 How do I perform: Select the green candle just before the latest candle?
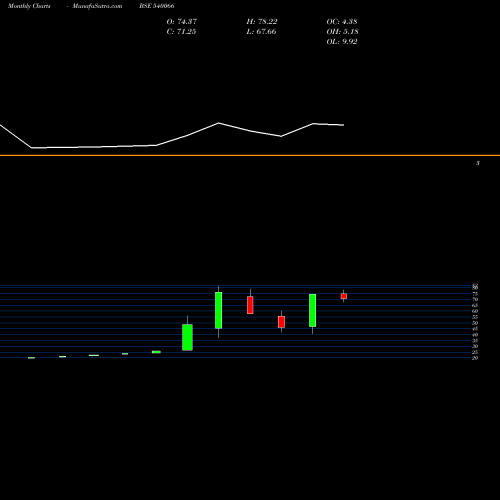pos(312,310)
